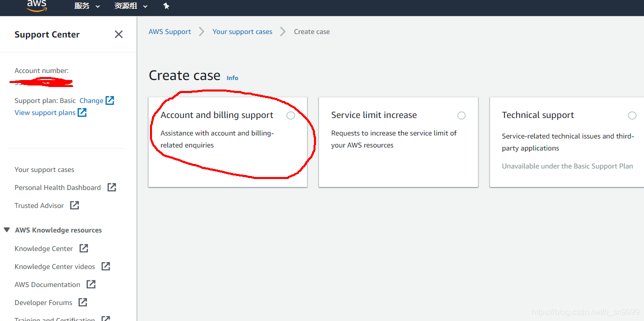Click the Account and billing support title
Image resolution: width=644 pixels, height=321 pixels.
pos(217,115)
